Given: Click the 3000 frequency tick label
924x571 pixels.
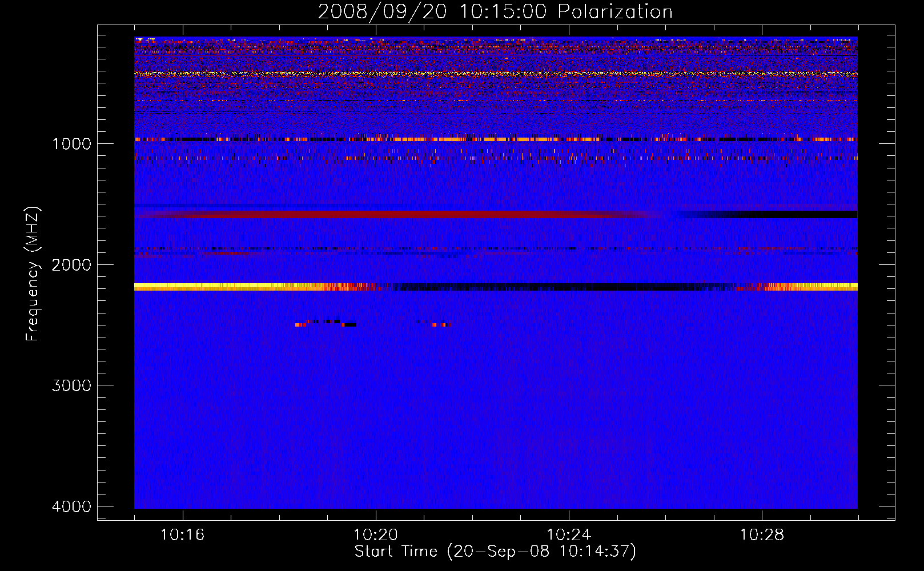Looking at the screenshot, I should click(71, 385).
